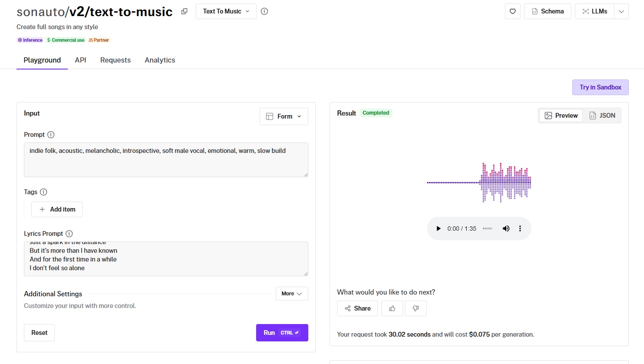Favorite the model with the heart icon

point(512,11)
